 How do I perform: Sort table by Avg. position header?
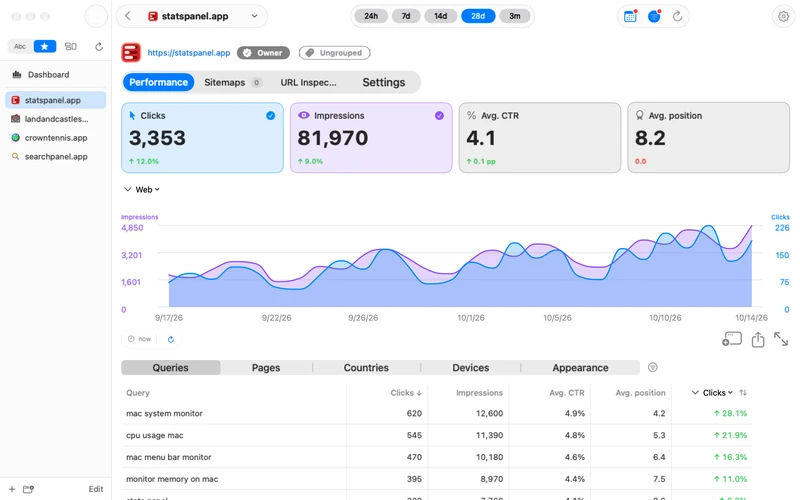[x=640, y=392]
